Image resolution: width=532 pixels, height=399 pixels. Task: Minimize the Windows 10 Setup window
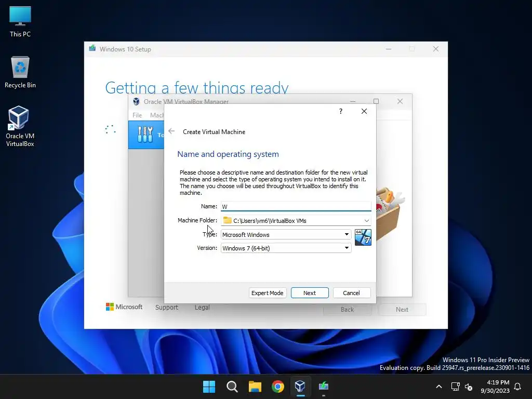(389, 49)
